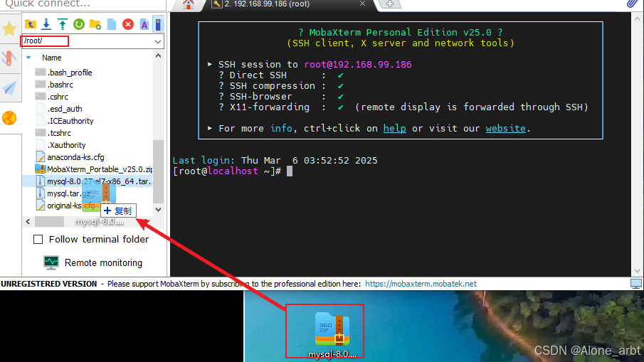Click the info word in terminal banner
The height and width of the screenshot is (362, 644).
(281, 129)
